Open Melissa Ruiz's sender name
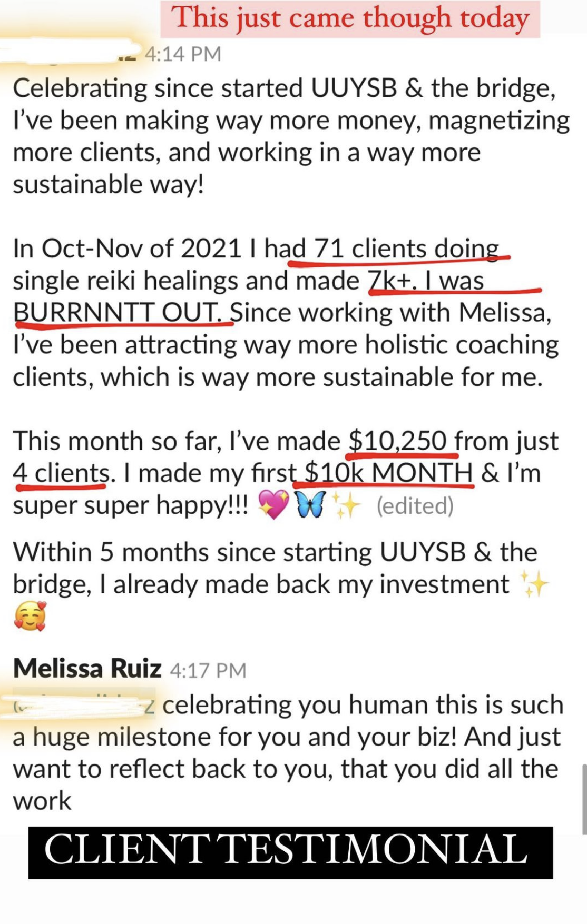Screen dimensions: 587x924 pyautogui.click(x=87, y=669)
